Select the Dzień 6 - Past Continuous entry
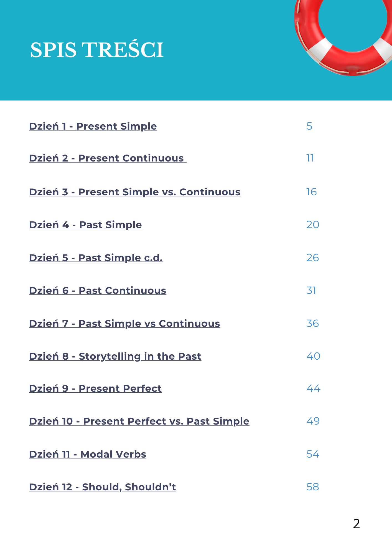Image resolution: width=392 pixels, height=555 pixels. point(98,291)
